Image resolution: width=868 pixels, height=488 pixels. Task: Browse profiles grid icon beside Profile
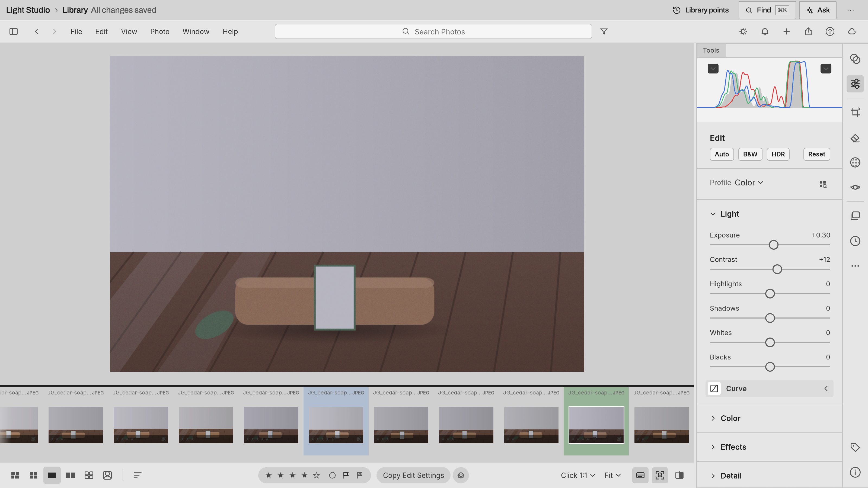pyautogui.click(x=823, y=184)
